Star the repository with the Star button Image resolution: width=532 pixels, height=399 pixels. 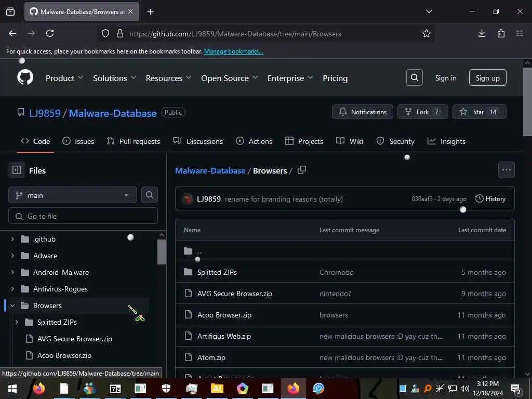click(479, 112)
